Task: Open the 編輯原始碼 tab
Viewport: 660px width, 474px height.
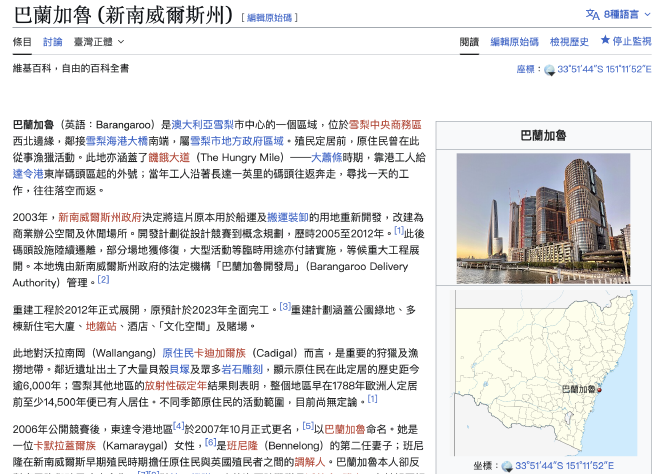Action: pyautogui.click(x=514, y=42)
